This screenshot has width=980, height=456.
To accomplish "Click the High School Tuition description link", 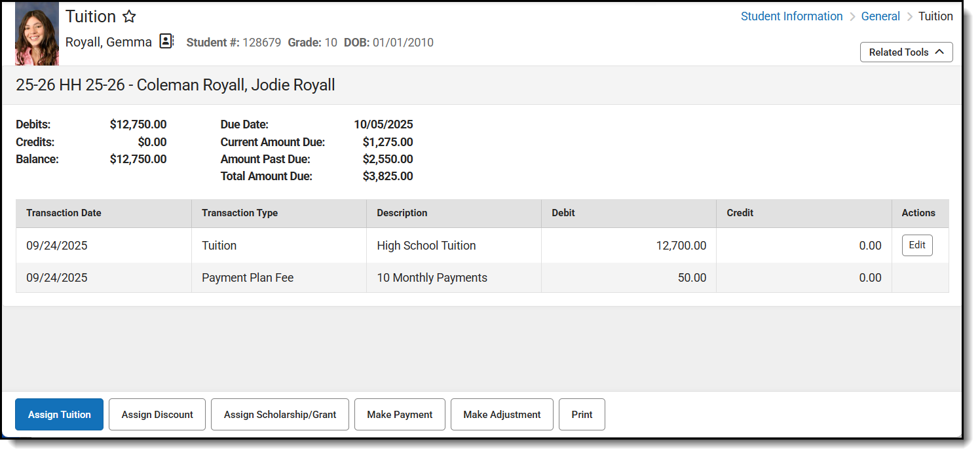I will point(426,245).
